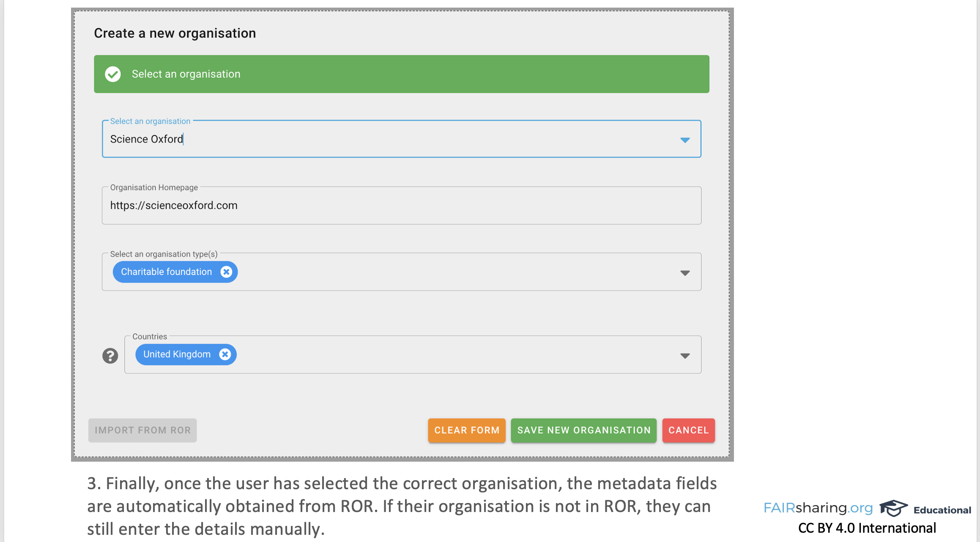This screenshot has height=542, width=980.
Task: Click the FAIRsharing graduation cap logo icon
Action: pos(893,508)
